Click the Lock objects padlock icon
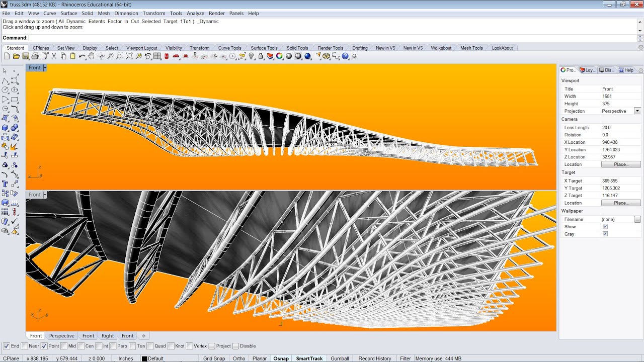The image size is (644, 362). click(x=261, y=56)
